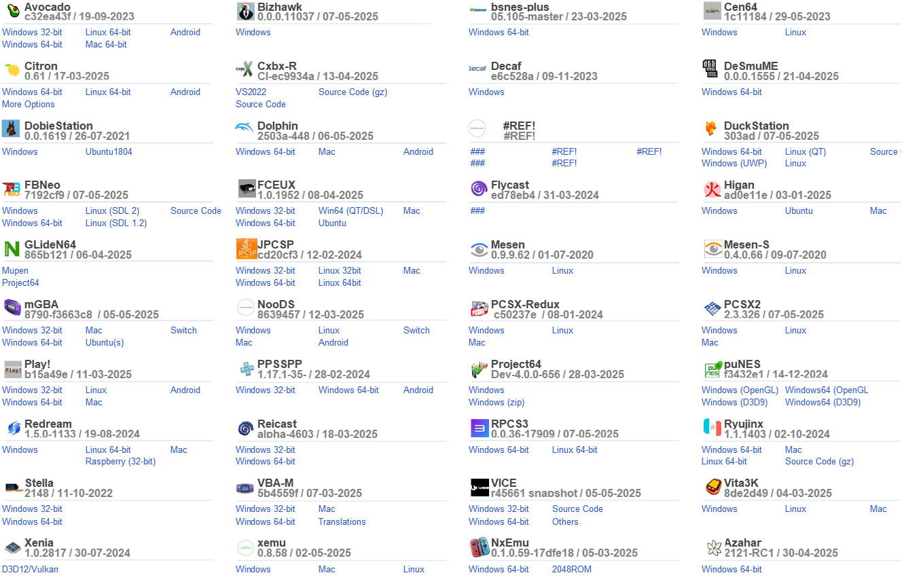Click the JPCSP orange icon
Image resolution: width=902 pixels, height=588 pixels.
247,249
